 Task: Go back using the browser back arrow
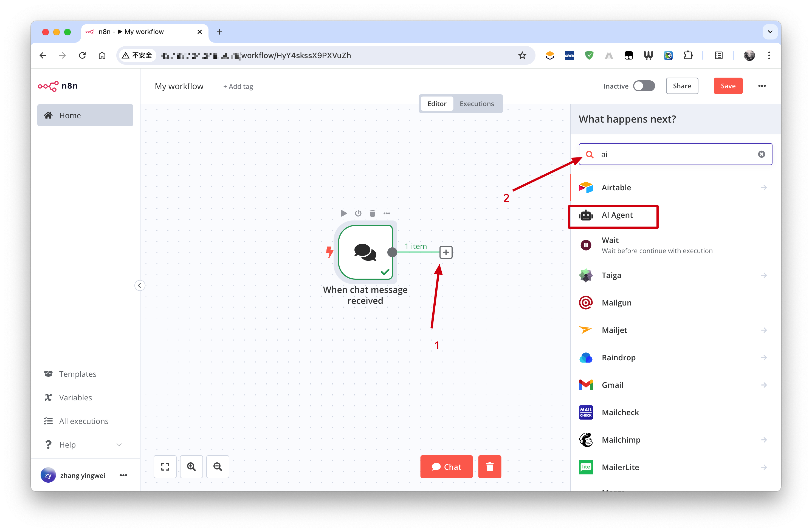coord(43,55)
